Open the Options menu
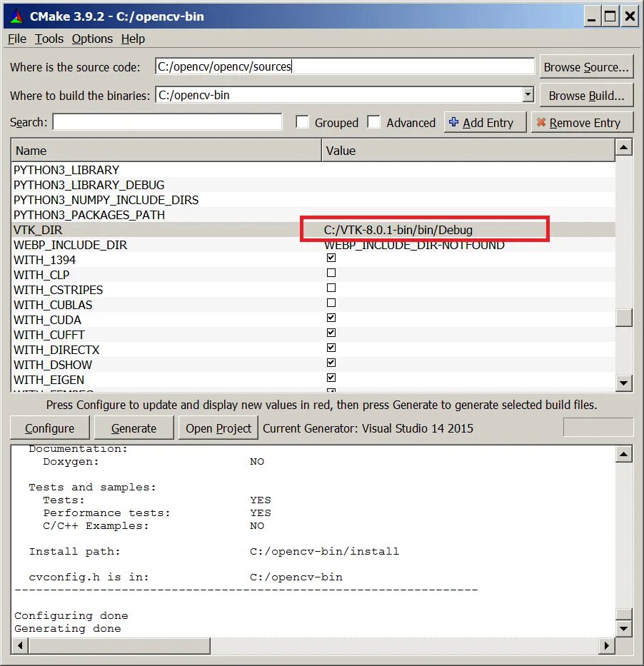 (92, 39)
